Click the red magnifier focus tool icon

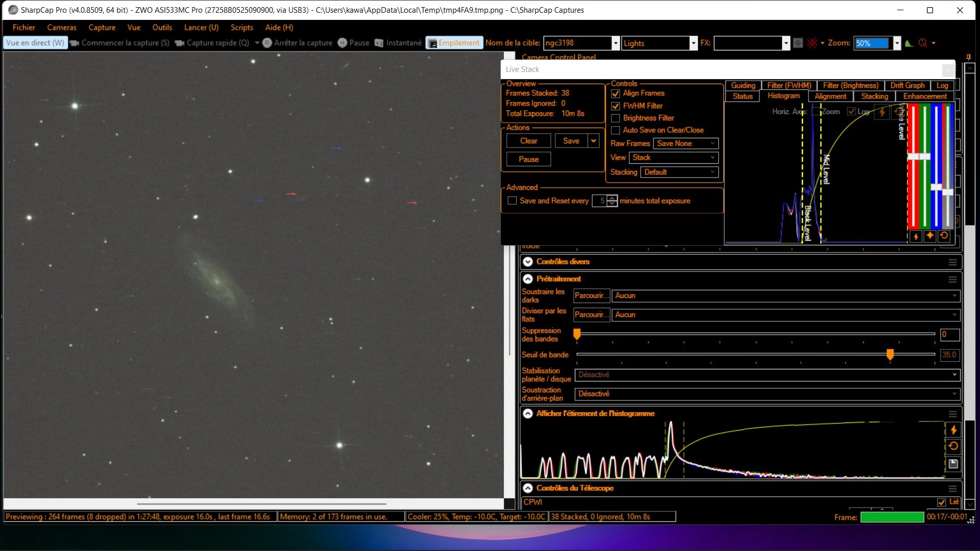(x=923, y=43)
